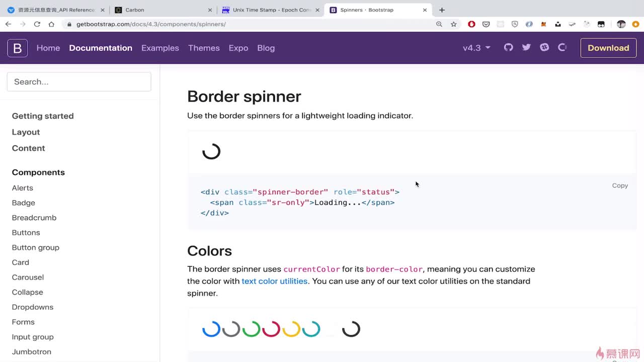Open the Slack icon link
This screenshot has width=644, height=362.
click(x=544, y=47)
